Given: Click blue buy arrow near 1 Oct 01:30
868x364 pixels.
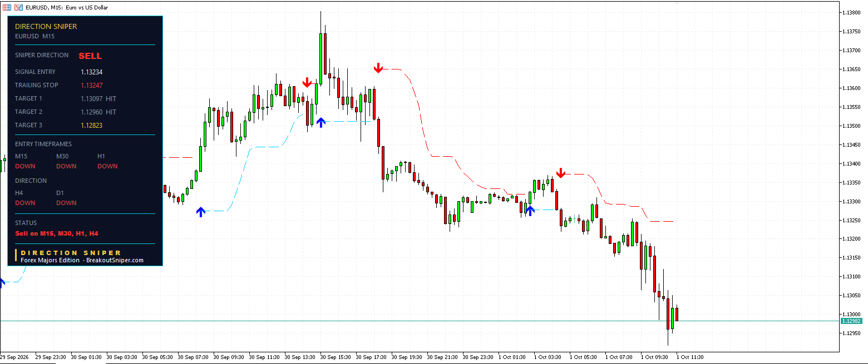Looking at the screenshot, I should (530, 210).
